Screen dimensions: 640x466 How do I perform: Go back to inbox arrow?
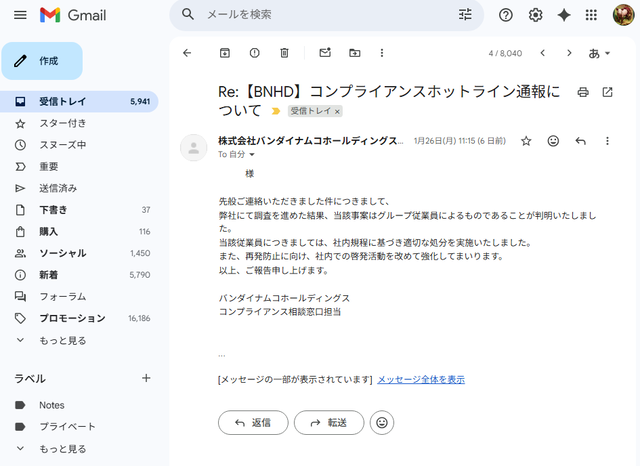(x=187, y=53)
